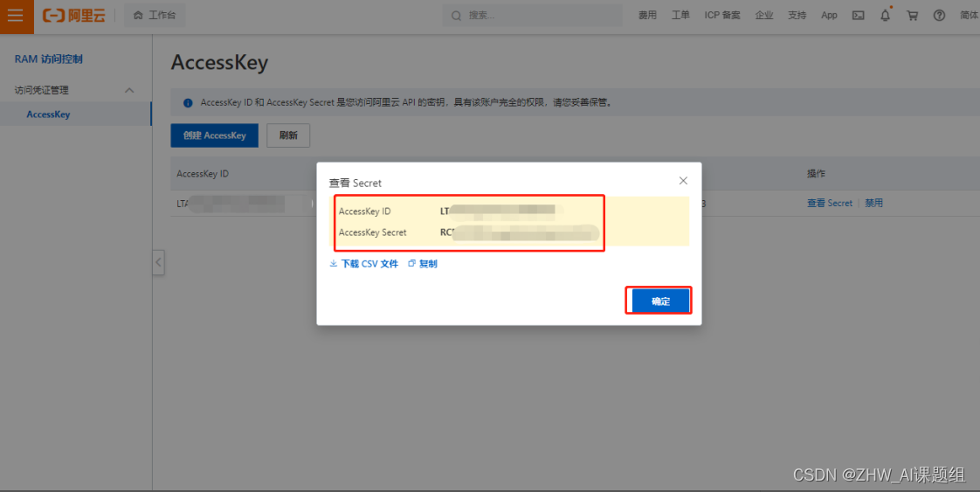Click the 禁用 link in table row
The width and height of the screenshot is (980, 492).
coord(873,203)
